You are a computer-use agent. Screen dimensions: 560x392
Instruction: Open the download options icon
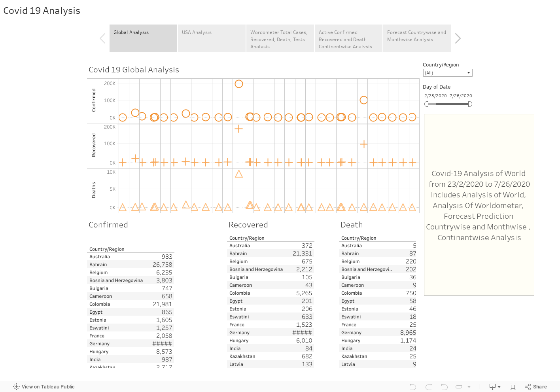[x=495, y=387]
